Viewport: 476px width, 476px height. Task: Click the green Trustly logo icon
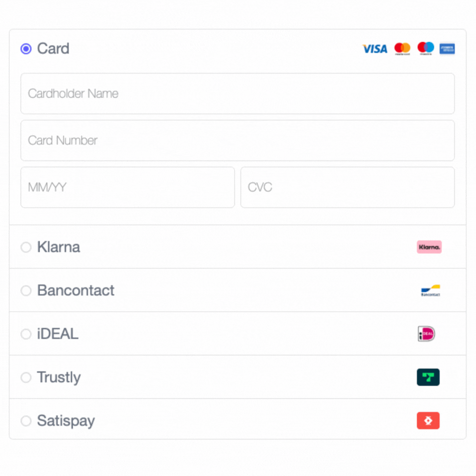pyautogui.click(x=428, y=377)
